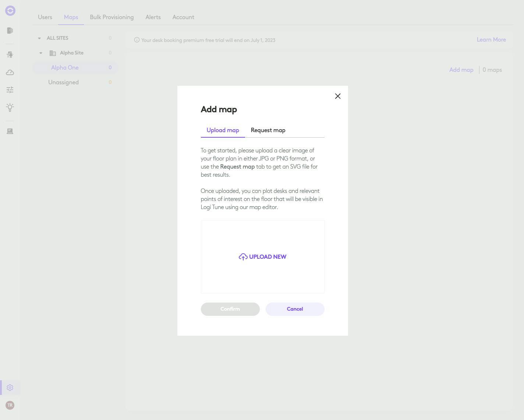The width and height of the screenshot is (524, 420).
Task: Click the 0 maps count text
Action: click(x=492, y=70)
